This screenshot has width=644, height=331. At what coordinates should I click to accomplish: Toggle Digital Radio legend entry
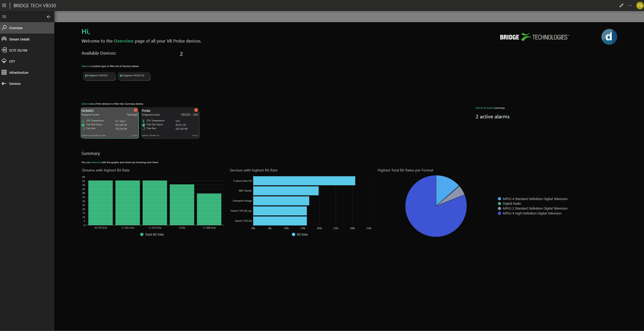tap(509, 203)
